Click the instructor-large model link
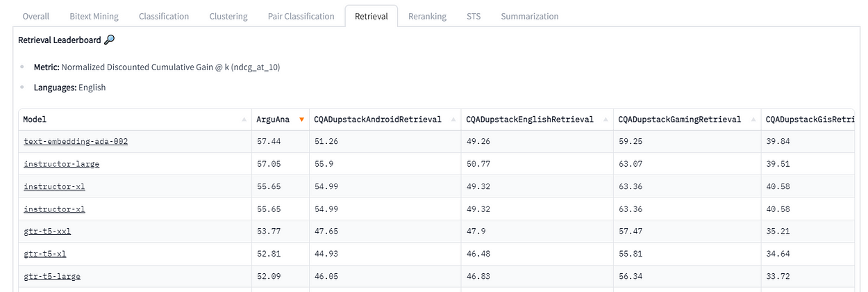This screenshot has height=292, width=868. (61, 164)
